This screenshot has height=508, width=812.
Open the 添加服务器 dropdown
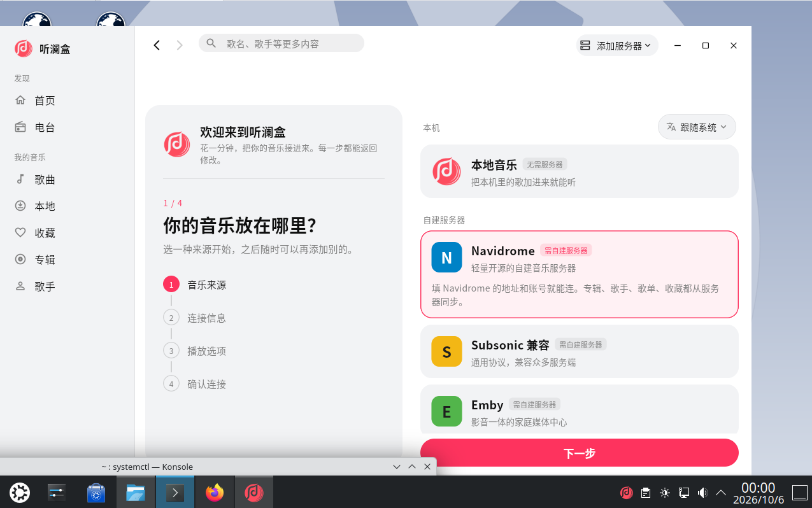pos(617,46)
